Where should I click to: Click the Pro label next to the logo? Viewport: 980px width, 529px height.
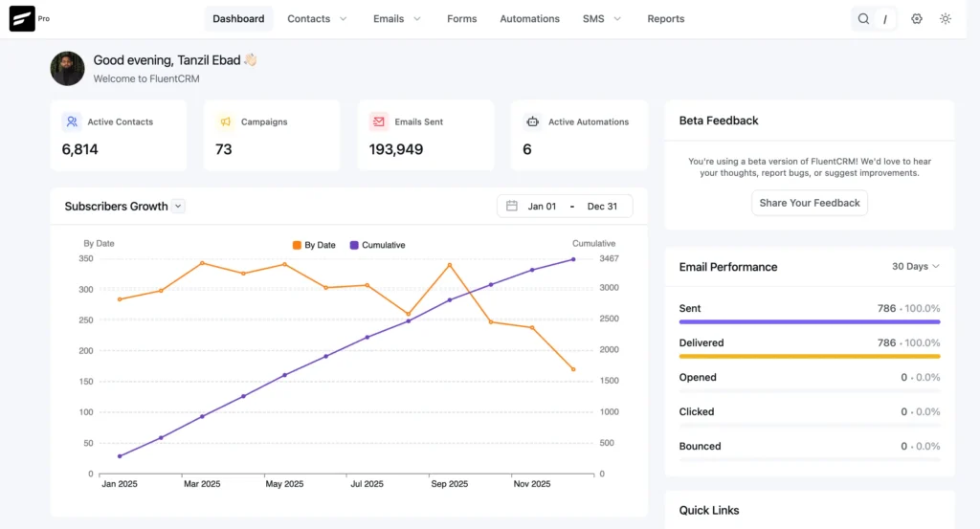click(x=44, y=19)
